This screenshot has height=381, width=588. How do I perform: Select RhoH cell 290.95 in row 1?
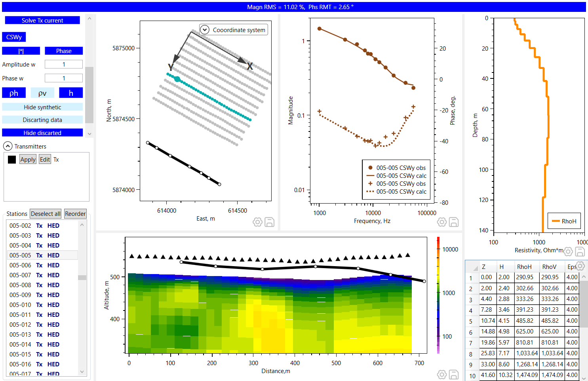[527, 277]
